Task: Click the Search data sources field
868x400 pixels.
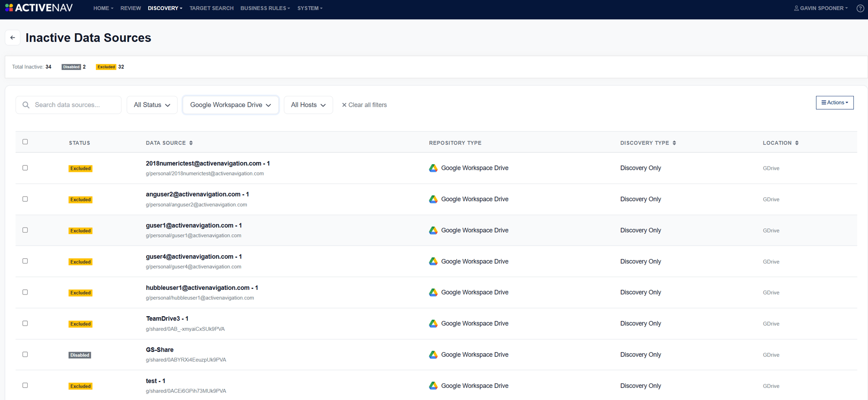Action: 69,105
